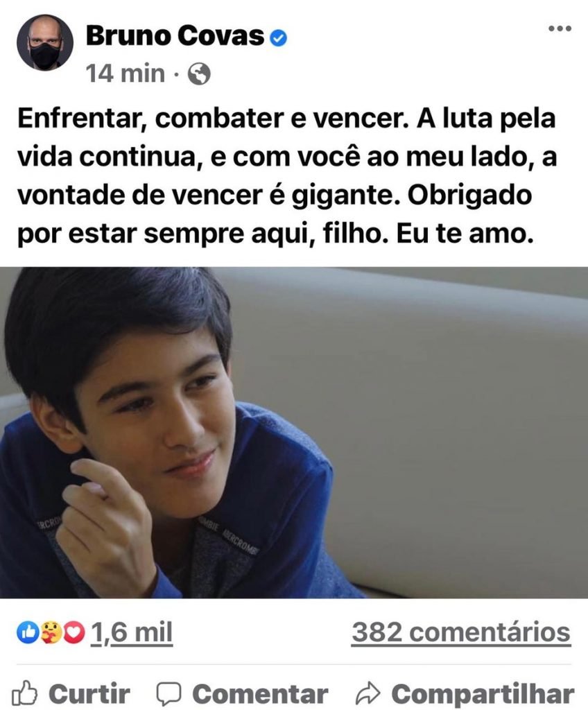
Task: Tap the post text starting with Enfrentar
Action: (287, 176)
